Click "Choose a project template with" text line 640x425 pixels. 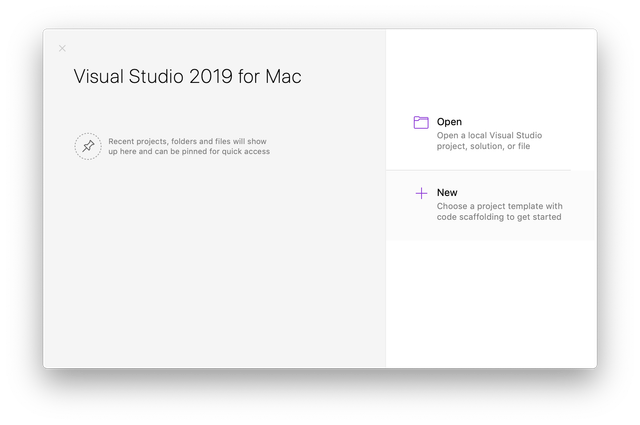(499, 206)
